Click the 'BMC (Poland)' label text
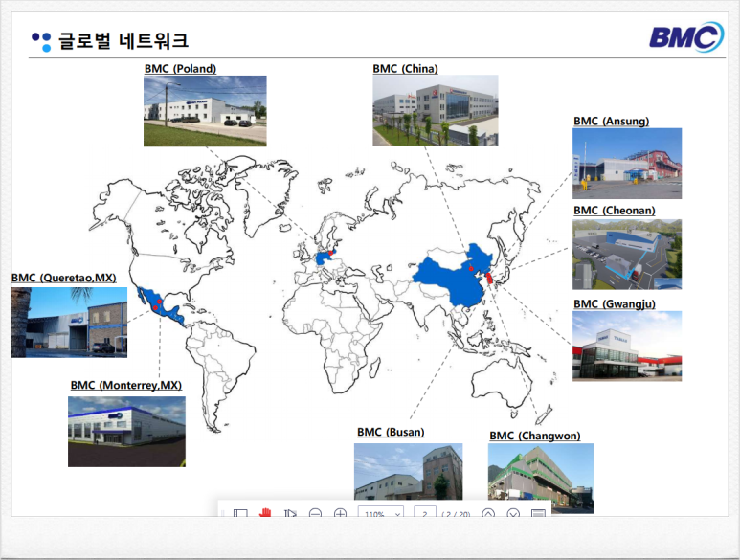 coord(180,68)
